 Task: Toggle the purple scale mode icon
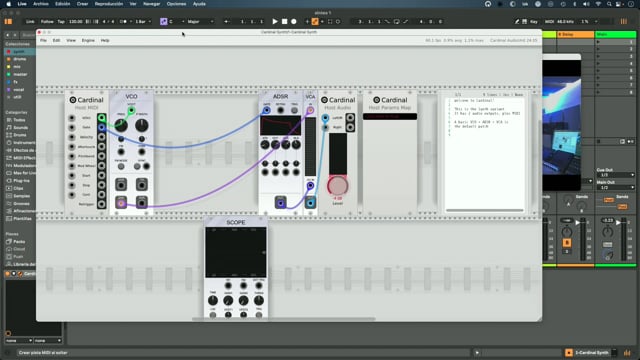[x=163, y=22]
